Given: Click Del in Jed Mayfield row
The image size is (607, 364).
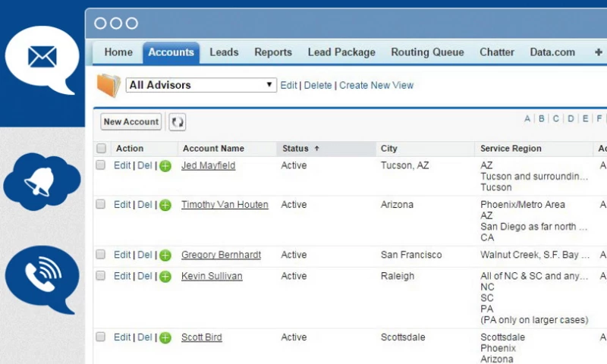Looking at the screenshot, I should coord(145,165).
